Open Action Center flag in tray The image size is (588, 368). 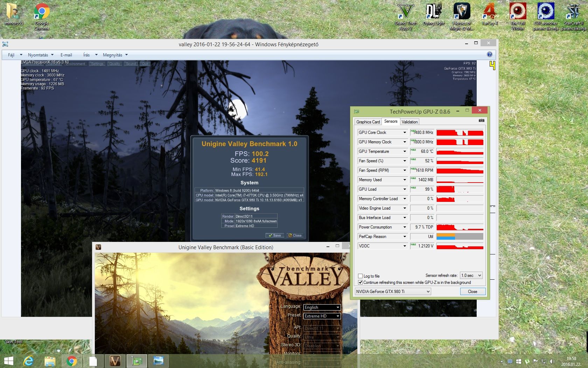[535, 361]
